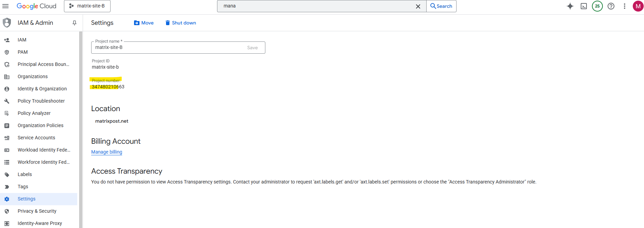Click the Identity & Organization person icon
The height and width of the screenshot is (228, 644).
[x=7, y=89]
